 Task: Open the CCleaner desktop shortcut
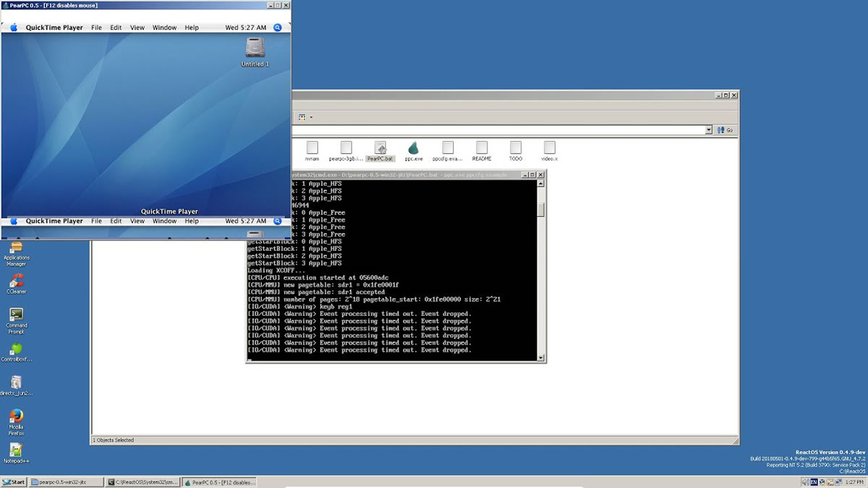pyautogui.click(x=16, y=281)
